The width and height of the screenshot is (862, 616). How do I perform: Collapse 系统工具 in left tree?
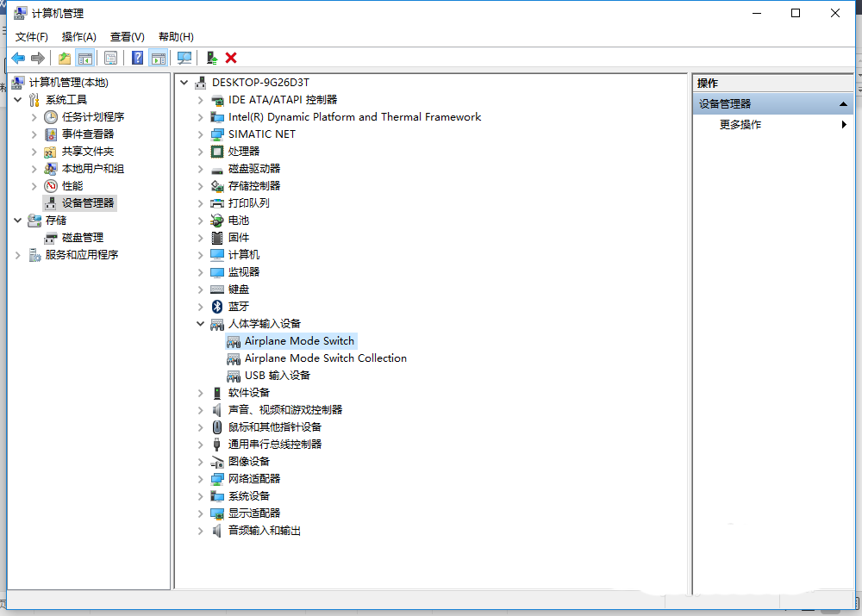tap(17, 99)
